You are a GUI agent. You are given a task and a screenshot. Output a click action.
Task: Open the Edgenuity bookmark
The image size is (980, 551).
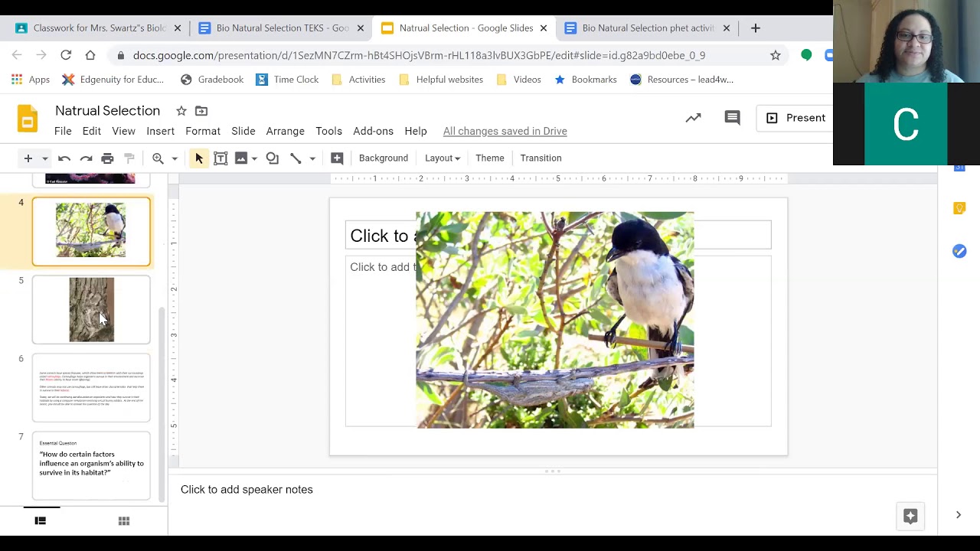tap(113, 80)
